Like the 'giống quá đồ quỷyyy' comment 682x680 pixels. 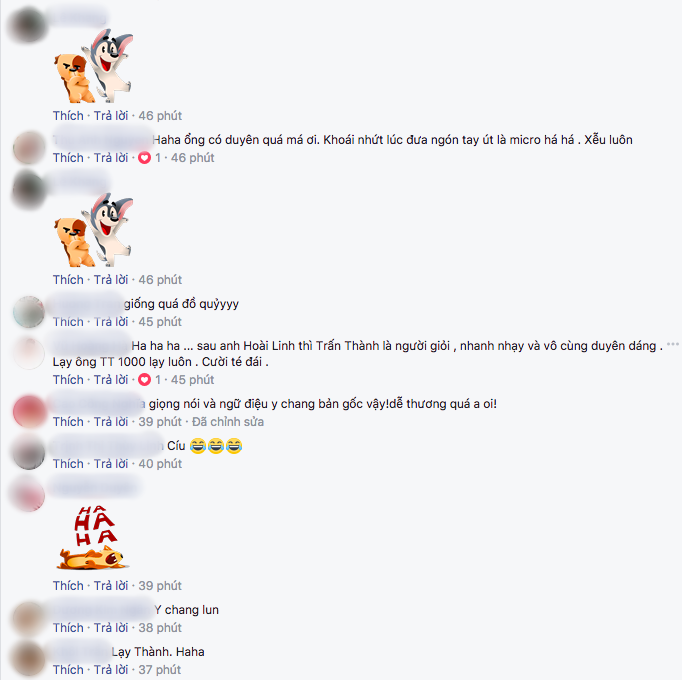pyautogui.click(x=68, y=322)
